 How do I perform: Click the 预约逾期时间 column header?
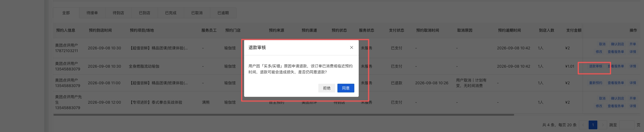[x=510, y=30]
